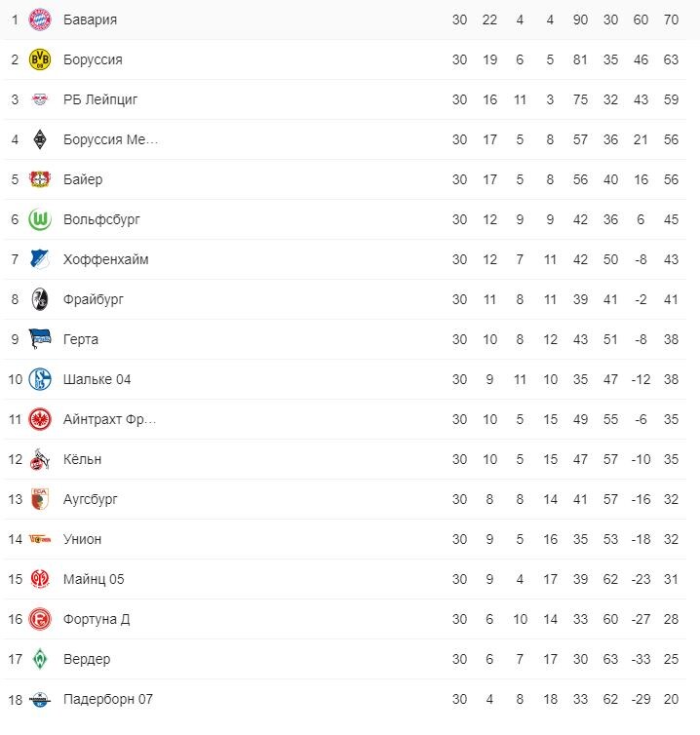
Task: Open team link Бавария
Action: point(90,19)
